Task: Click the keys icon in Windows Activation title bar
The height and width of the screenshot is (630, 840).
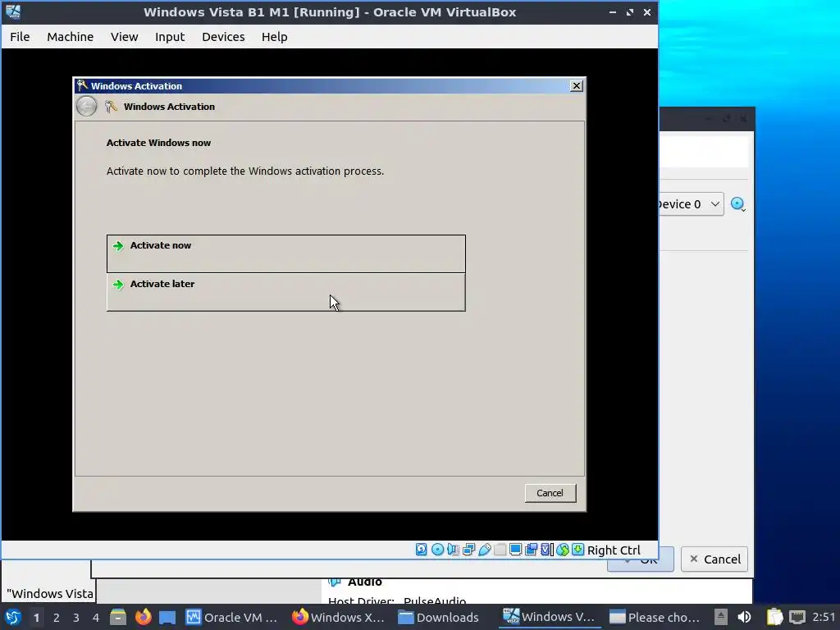Action: 82,85
